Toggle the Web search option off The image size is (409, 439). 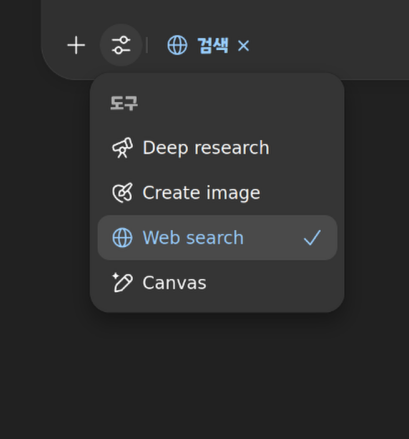point(217,238)
